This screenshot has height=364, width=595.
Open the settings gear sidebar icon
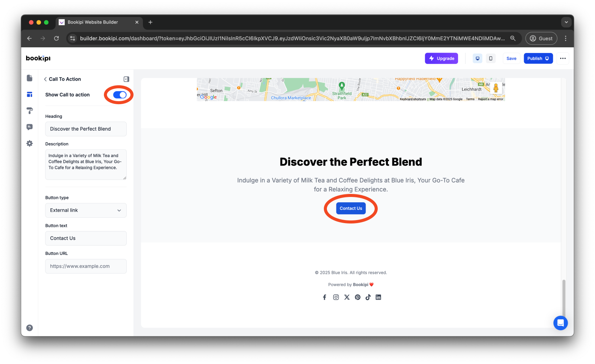(30, 144)
